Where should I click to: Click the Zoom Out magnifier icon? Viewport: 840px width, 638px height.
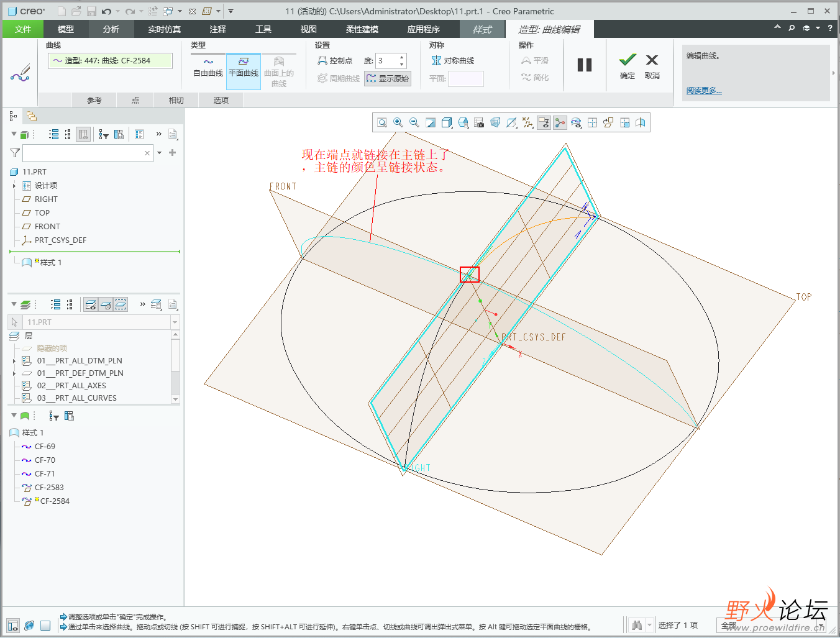coord(414,123)
